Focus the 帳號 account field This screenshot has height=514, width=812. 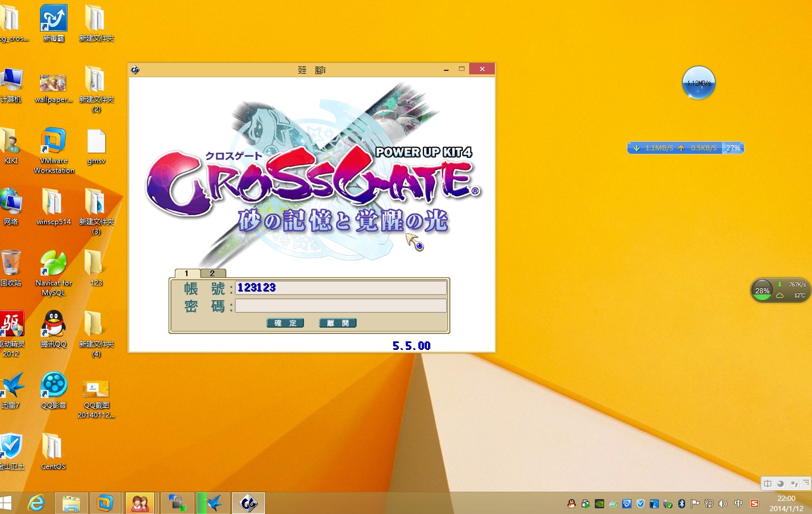(x=341, y=288)
